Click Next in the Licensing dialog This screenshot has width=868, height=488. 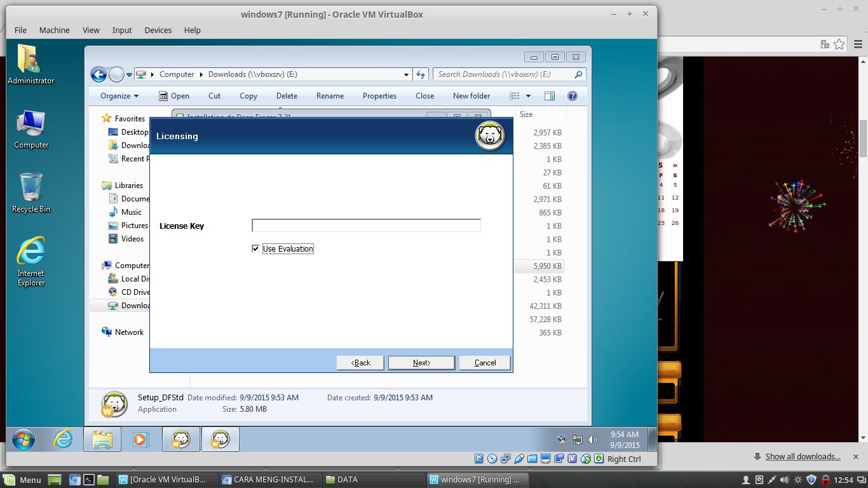point(421,363)
